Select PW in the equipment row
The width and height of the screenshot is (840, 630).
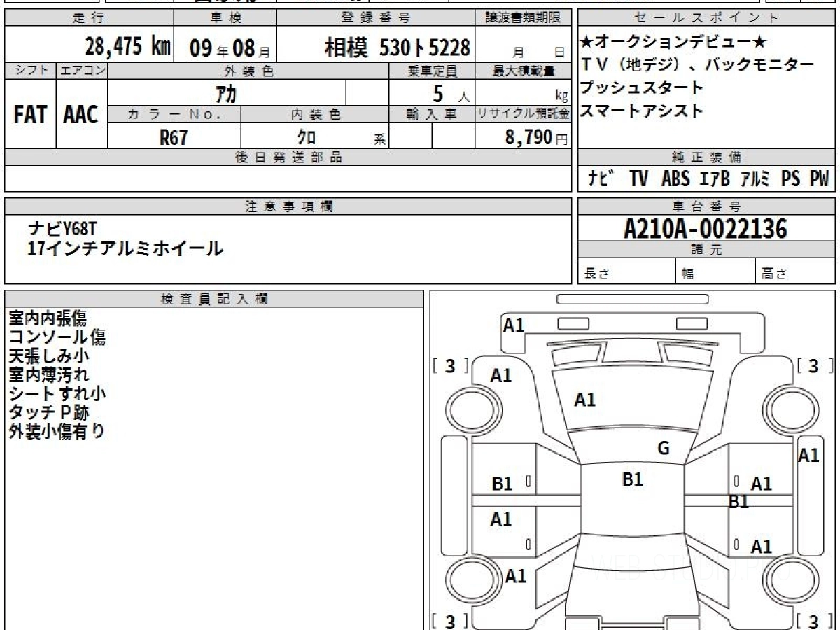pyautogui.click(x=819, y=178)
